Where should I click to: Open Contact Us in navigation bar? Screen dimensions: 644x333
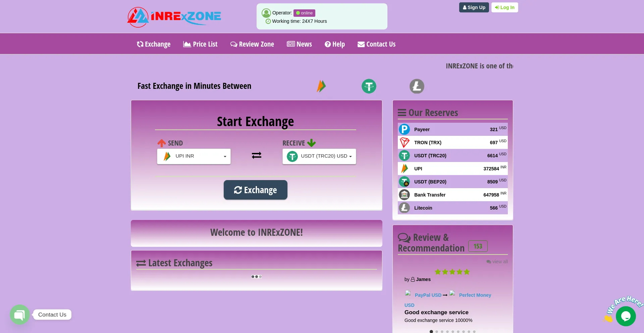pos(376,44)
